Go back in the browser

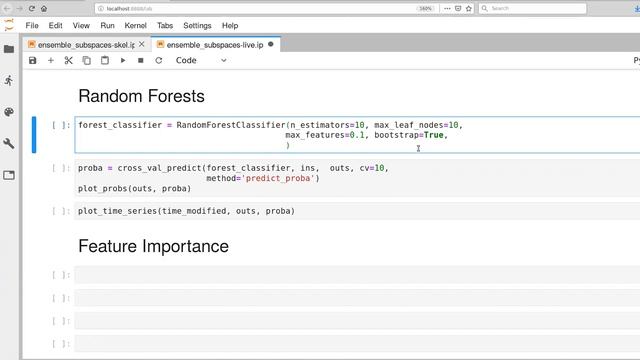[x=7, y=8]
